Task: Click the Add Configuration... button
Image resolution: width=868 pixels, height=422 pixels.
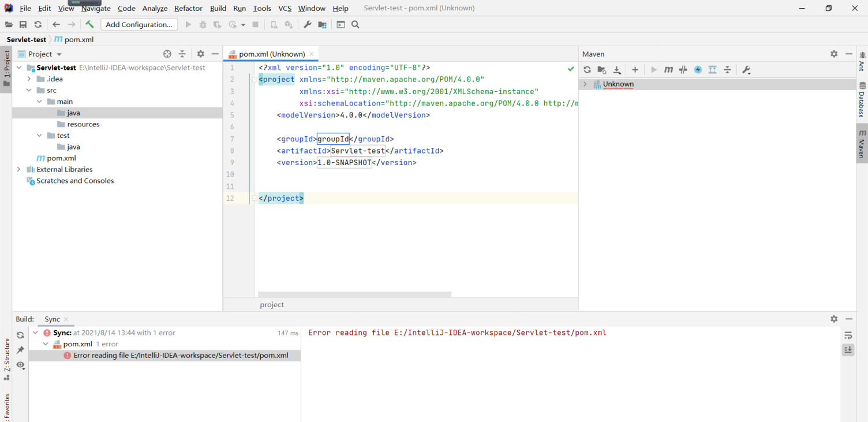Action: [139, 24]
